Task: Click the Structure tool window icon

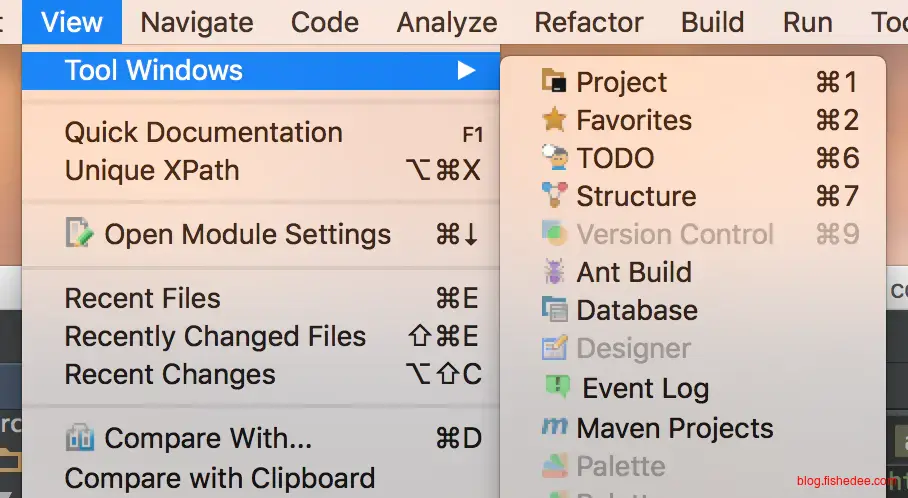Action: click(553, 196)
